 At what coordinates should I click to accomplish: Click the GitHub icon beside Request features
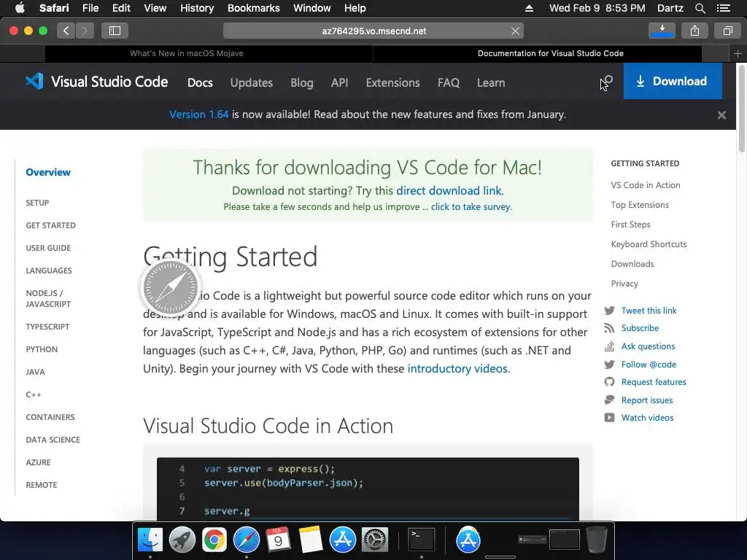pos(609,382)
